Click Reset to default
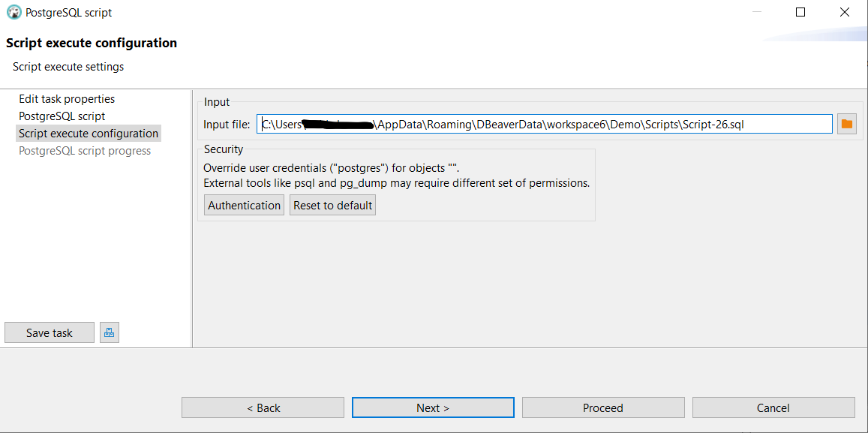The image size is (868, 433). 332,204
